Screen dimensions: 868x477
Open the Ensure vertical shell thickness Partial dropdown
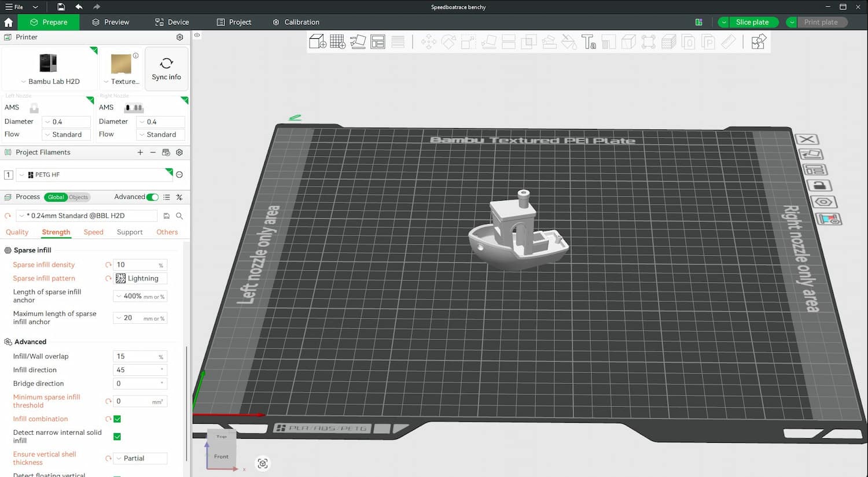click(140, 458)
